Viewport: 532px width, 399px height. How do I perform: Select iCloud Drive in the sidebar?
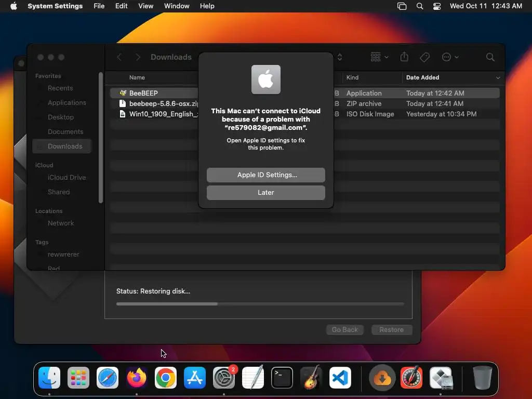point(66,178)
